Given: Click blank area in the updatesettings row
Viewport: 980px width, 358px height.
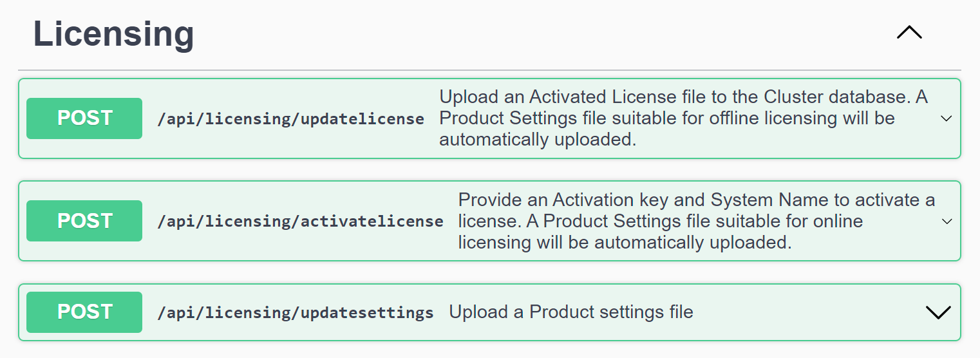Looking at the screenshot, I should pyautogui.click(x=805, y=312).
